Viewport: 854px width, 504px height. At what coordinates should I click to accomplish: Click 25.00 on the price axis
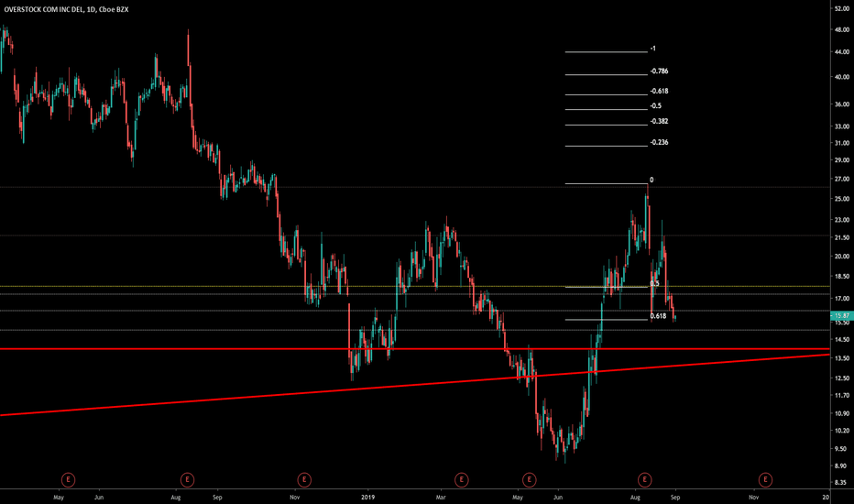coord(842,199)
